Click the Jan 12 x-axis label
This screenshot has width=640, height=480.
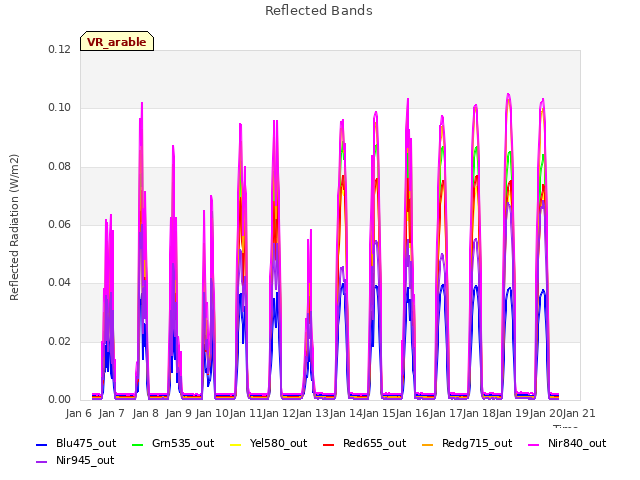279,413
